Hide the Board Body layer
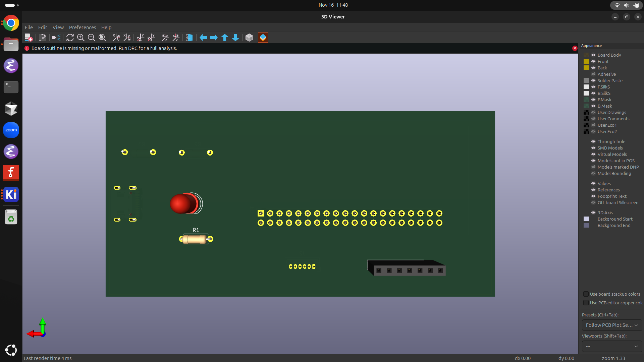The height and width of the screenshot is (362, 644). coord(593,55)
